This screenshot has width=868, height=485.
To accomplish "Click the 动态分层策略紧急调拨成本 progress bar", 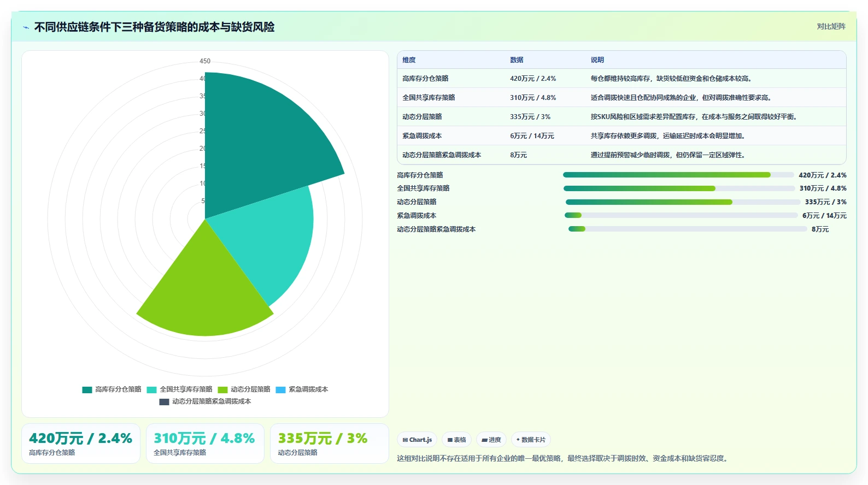I will coord(688,229).
